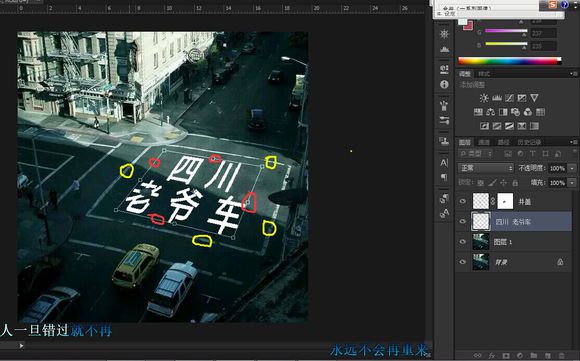
Task: Open the Info panel from collapsed dock
Action: (x=444, y=84)
